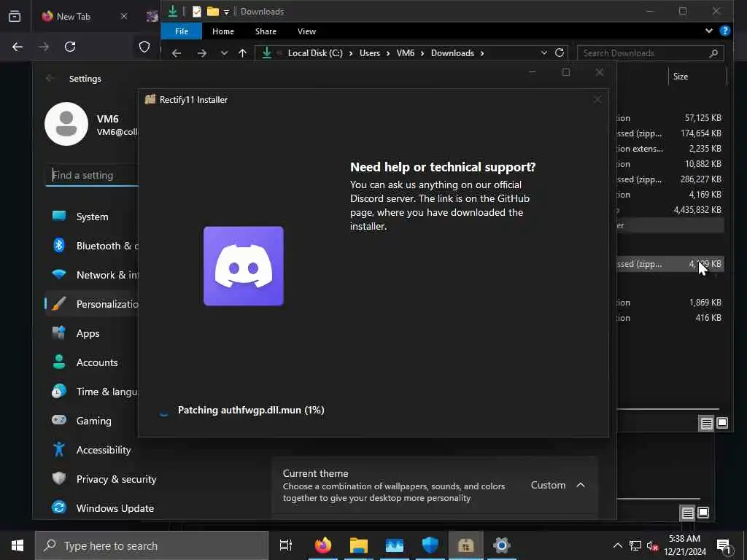Click Firefox tracking protection shield icon
The image size is (747, 560).
[x=144, y=47]
